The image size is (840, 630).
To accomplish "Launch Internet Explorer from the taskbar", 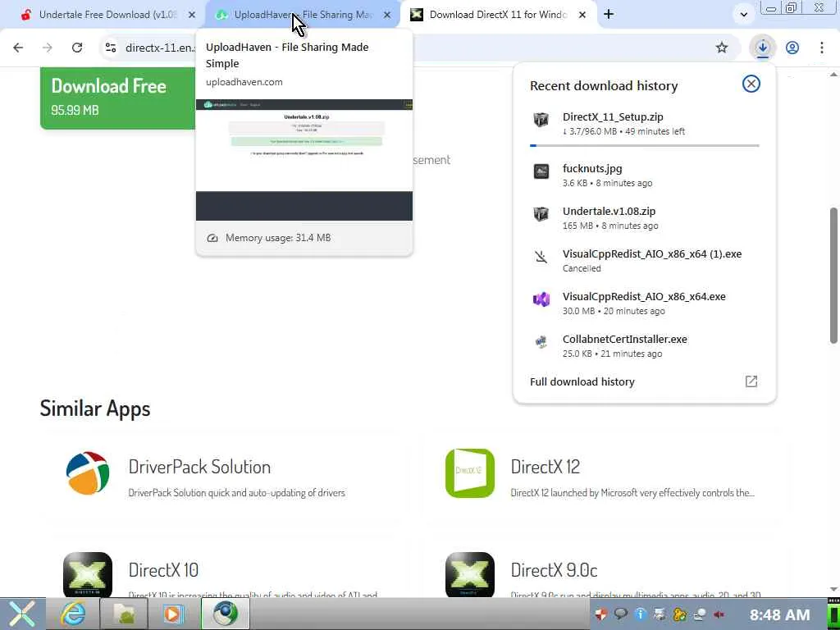I will (x=72, y=614).
